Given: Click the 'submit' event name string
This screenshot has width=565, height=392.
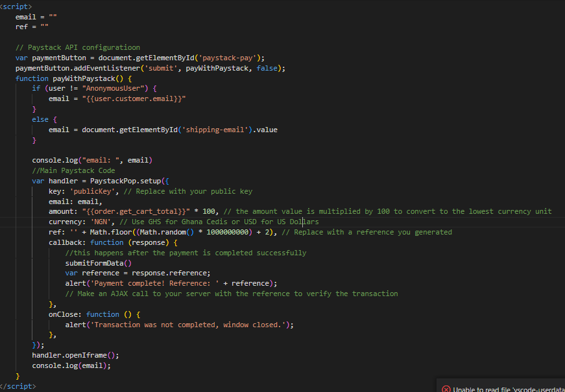Looking at the screenshot, I should (x=161, y=68).
